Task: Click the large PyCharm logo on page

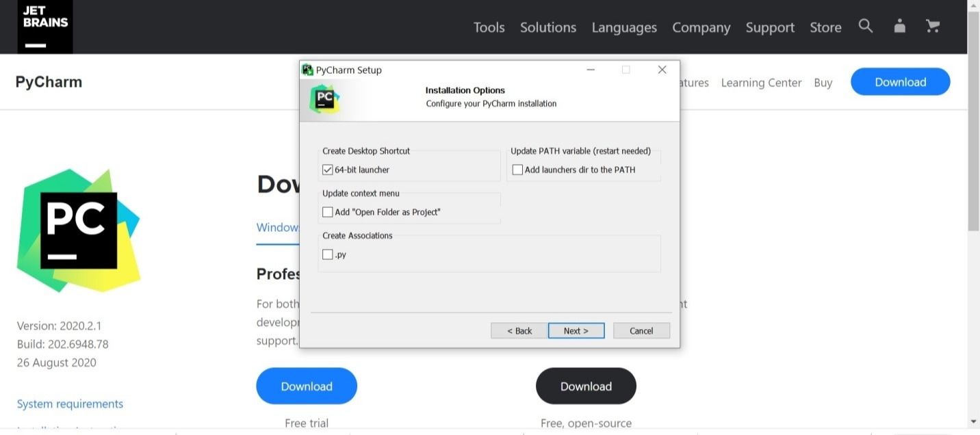Action: point(79,230)
